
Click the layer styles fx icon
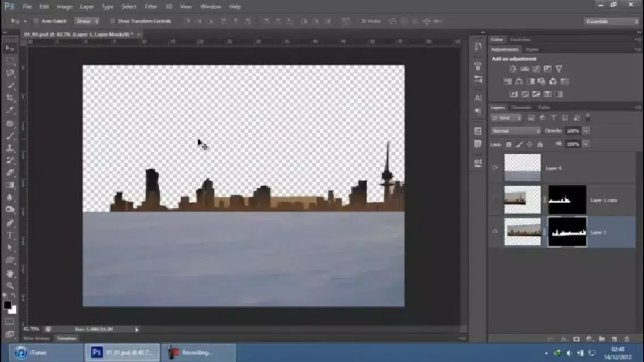[x=563, y=339]
